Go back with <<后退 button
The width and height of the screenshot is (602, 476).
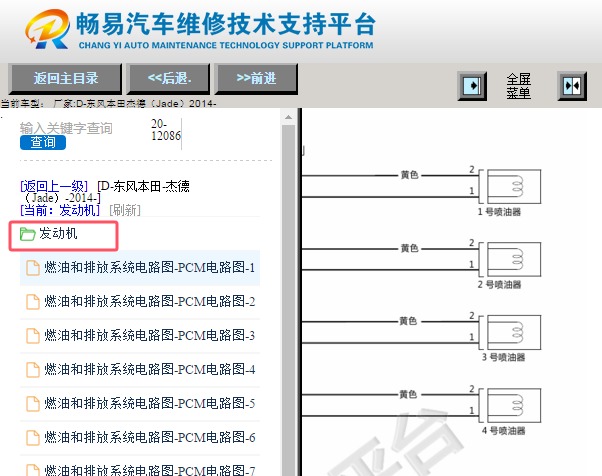pyautogui.click(x=169, y=79)
